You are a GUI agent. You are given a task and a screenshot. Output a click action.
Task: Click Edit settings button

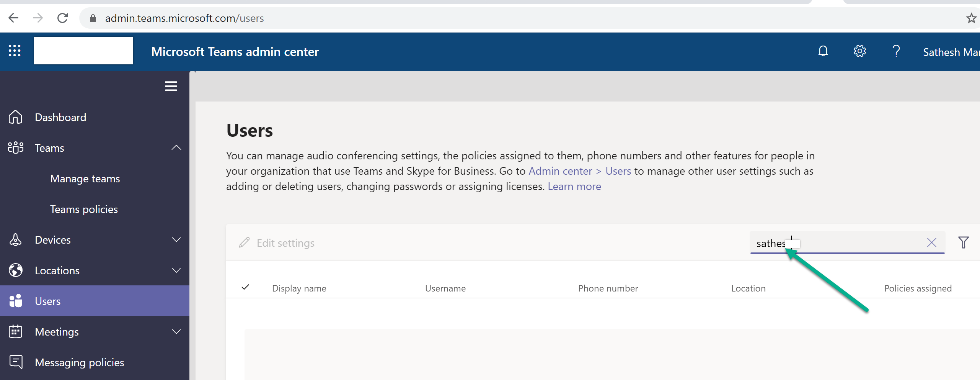(277, 243)
